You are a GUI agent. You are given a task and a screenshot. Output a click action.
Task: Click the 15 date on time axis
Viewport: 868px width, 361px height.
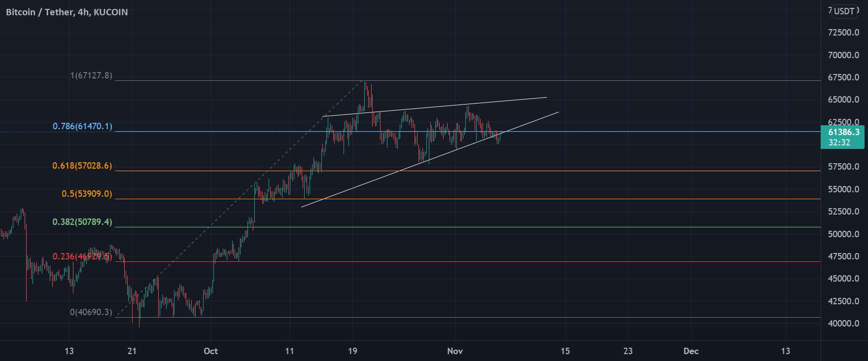click(x=565, y=351)
